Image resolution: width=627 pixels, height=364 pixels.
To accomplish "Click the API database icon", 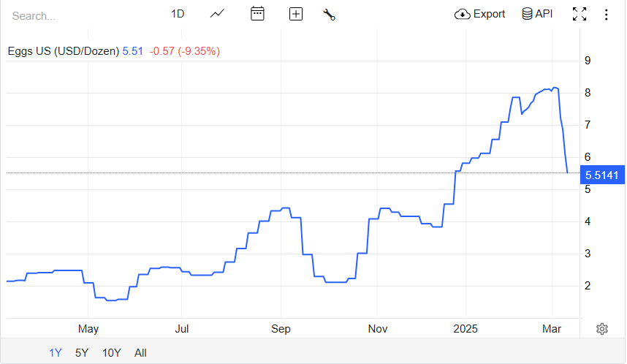I will (527, 14).
